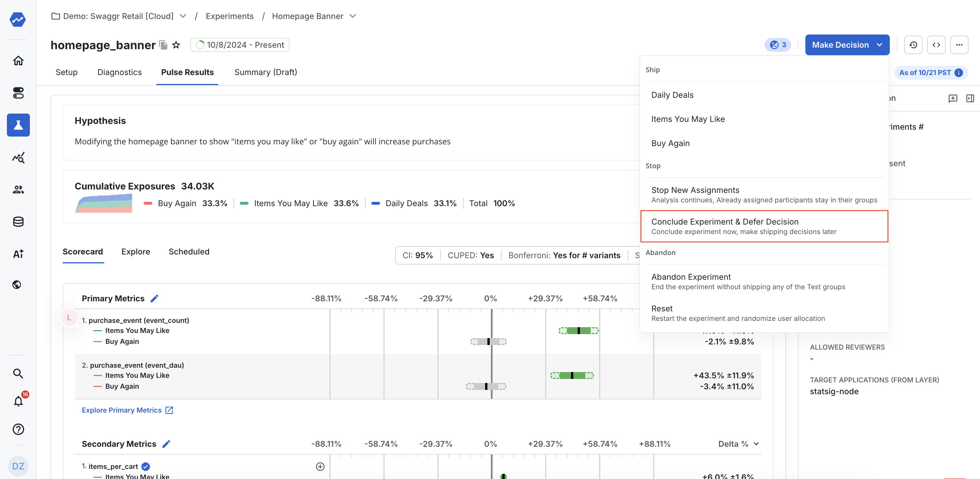
Task: Open notifications bell with 16 badge
Action: [x=18, y=401]
